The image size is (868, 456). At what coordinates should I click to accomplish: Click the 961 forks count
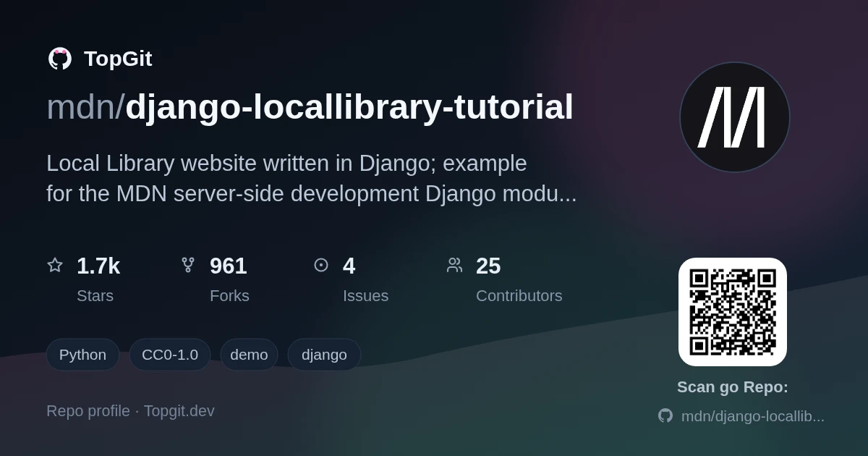pos(229,266)
